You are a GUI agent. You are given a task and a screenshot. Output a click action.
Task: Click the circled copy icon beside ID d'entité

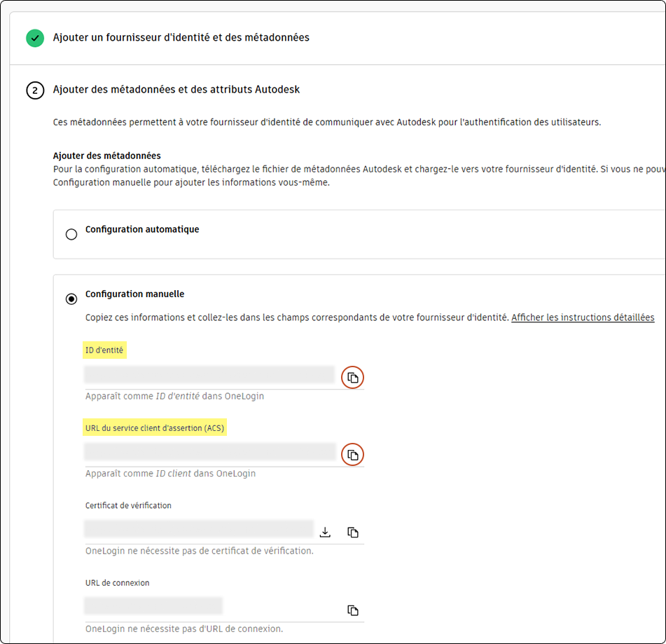(352, 377)
